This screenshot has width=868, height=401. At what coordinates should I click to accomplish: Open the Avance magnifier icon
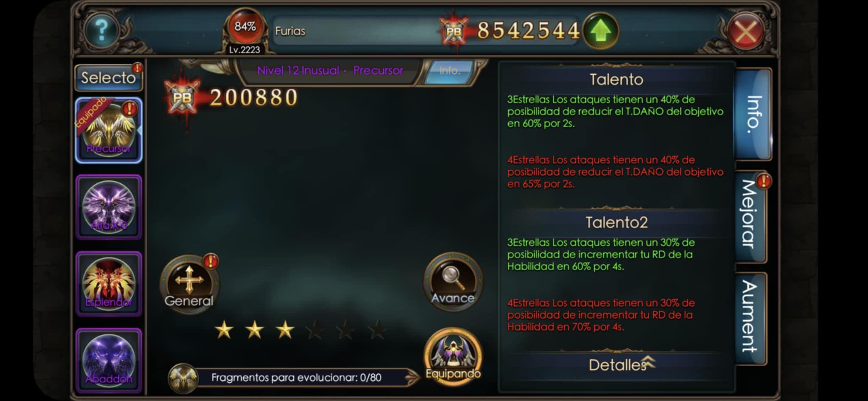tap(453, 281)
